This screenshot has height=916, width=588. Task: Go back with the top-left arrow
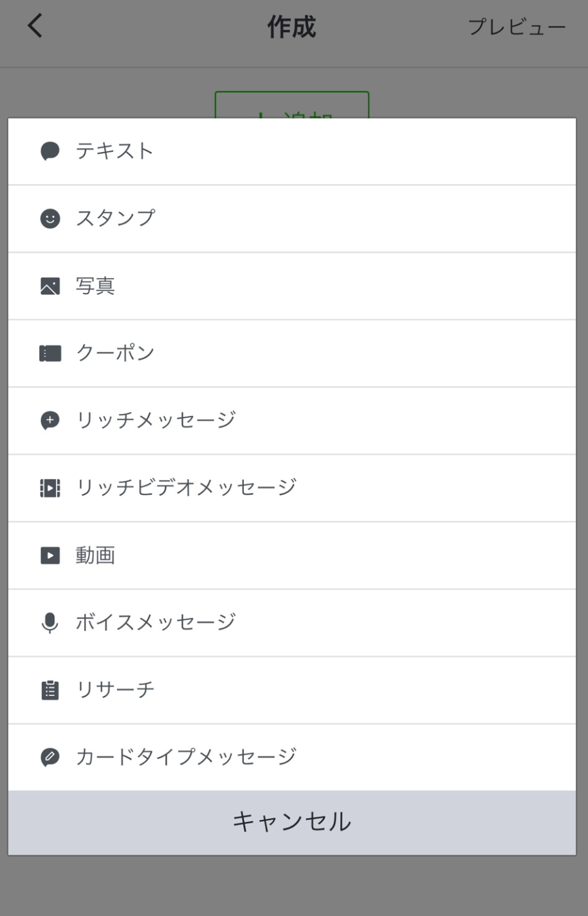(x=35, y=26)
